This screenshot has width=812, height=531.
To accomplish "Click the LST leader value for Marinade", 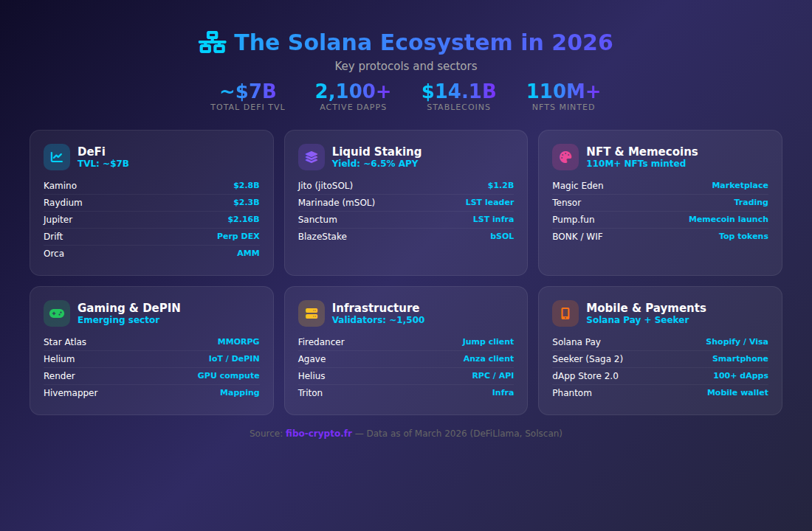I will 489,202.
